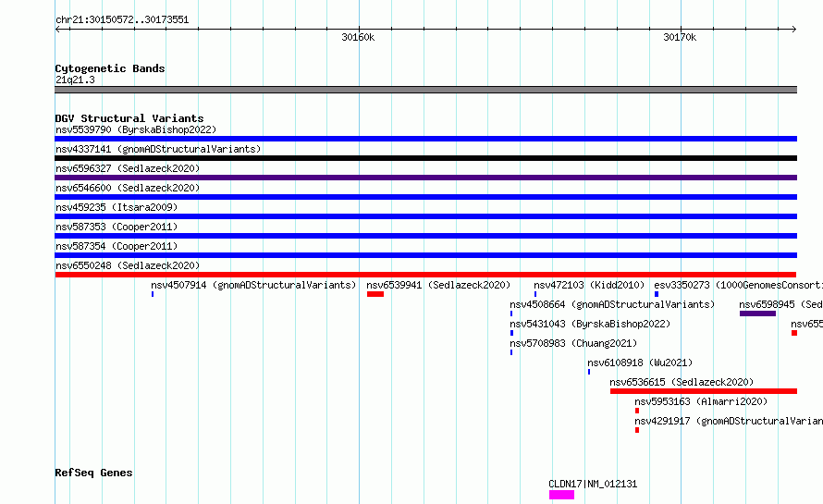Select the magenta CLDN17 gene block
This screenshot has width=823, height=504.
point(561,495)
